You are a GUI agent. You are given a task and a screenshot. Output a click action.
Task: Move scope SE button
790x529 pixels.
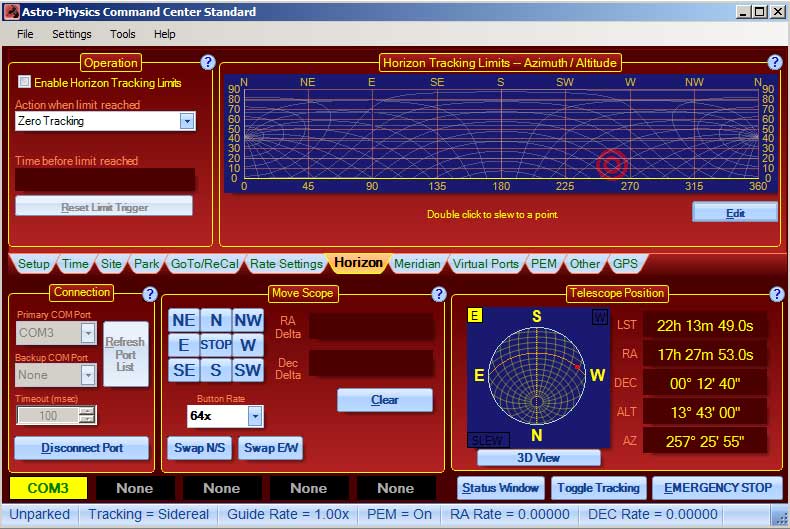tap(183, 370)
